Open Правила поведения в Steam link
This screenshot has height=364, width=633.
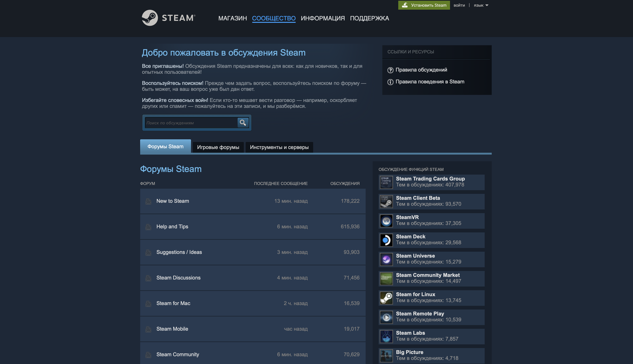[430, 82]
